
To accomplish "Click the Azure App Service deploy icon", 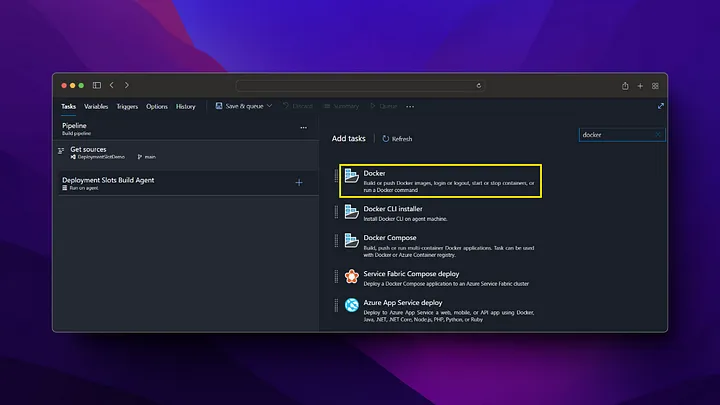I will (x=351, y=305).
